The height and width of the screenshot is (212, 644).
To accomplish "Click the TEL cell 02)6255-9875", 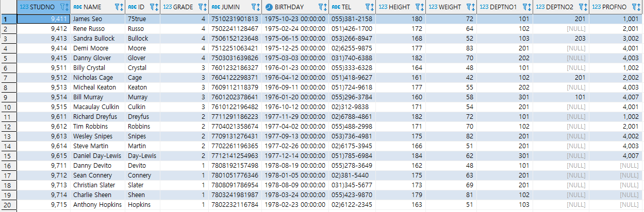I will [x=353, y=48].
